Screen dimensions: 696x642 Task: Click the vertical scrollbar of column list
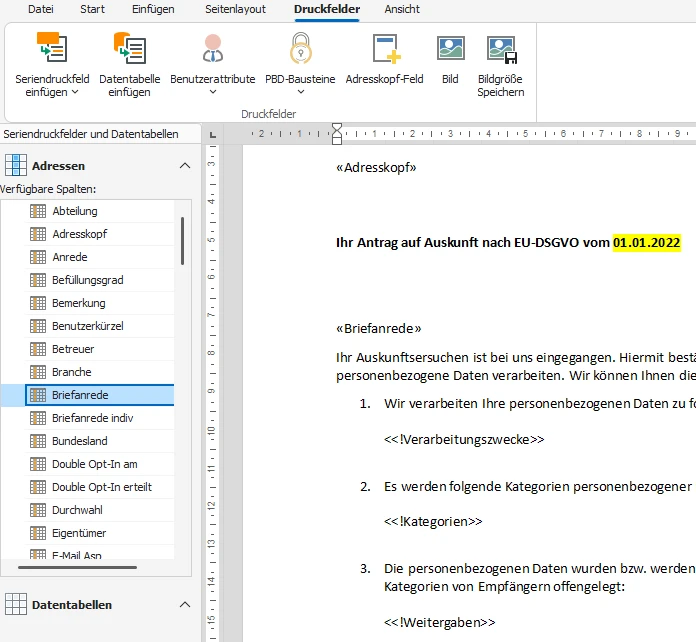point(182,241)
